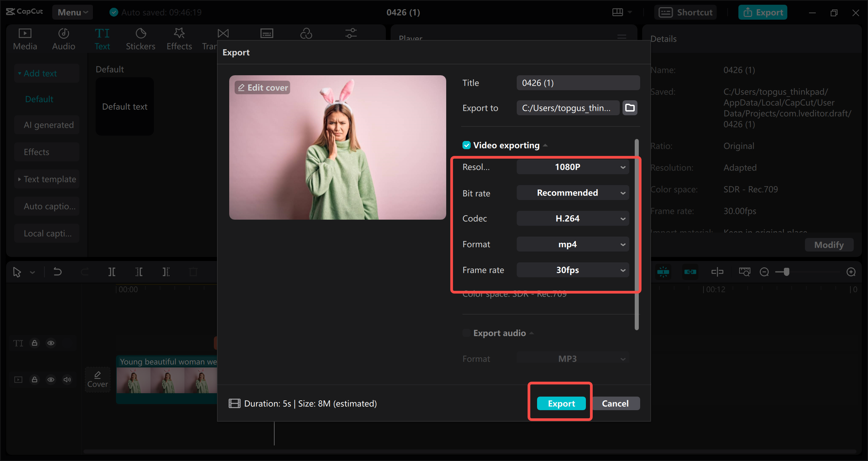The image size is (868, 461).
Task: Choose the selection pointer tool
Action: [x=17, y=272]
